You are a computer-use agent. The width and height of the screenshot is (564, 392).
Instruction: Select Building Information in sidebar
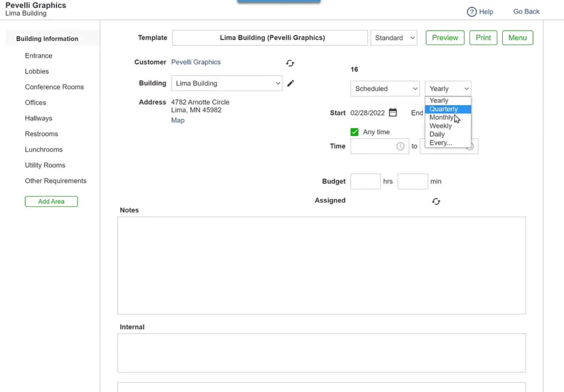[47, 39]
